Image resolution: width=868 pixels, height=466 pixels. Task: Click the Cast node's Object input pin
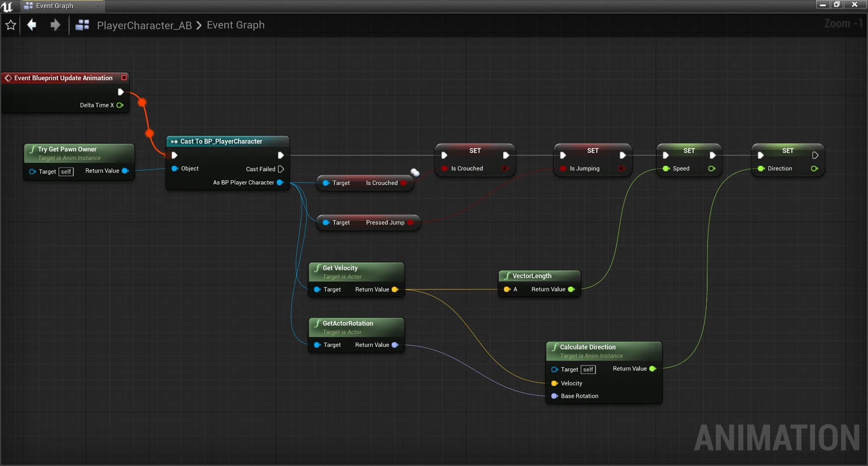175,168
